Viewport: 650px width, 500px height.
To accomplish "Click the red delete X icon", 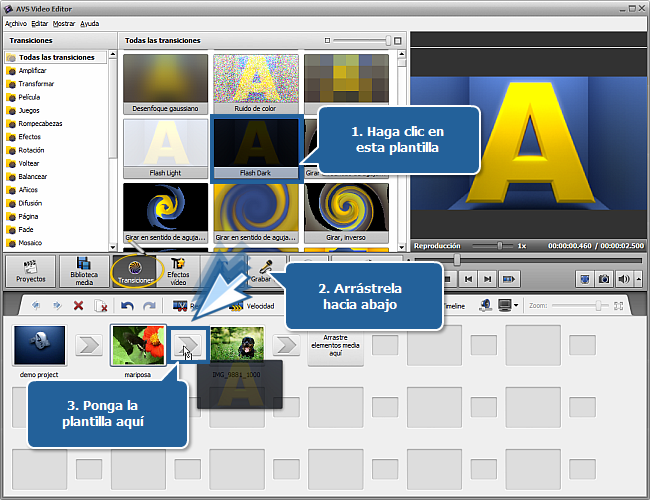I will [x=78, y=305].
